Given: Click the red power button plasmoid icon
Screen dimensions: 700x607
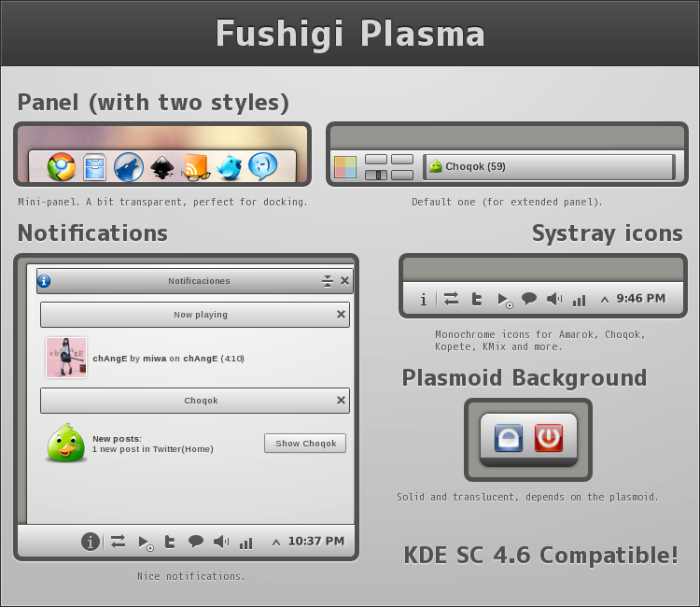Looking at the screenshot, I should click(549, 437).
